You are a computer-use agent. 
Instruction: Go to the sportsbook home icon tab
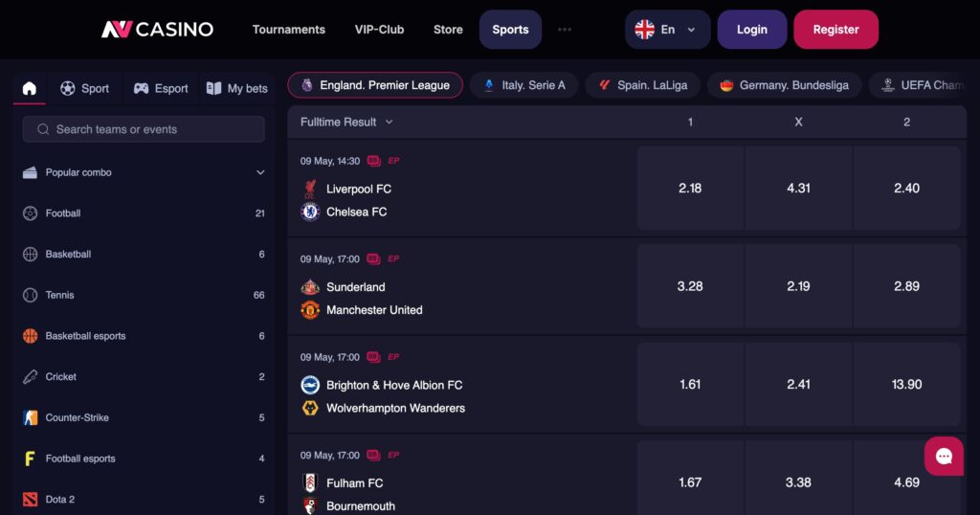[x=30, y=88]
